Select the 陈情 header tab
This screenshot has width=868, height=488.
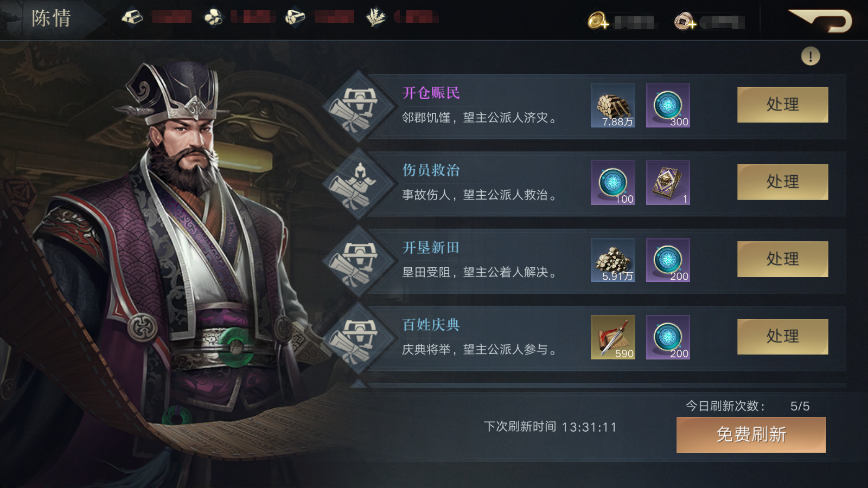pyautogui.click(x=52, y=18)
